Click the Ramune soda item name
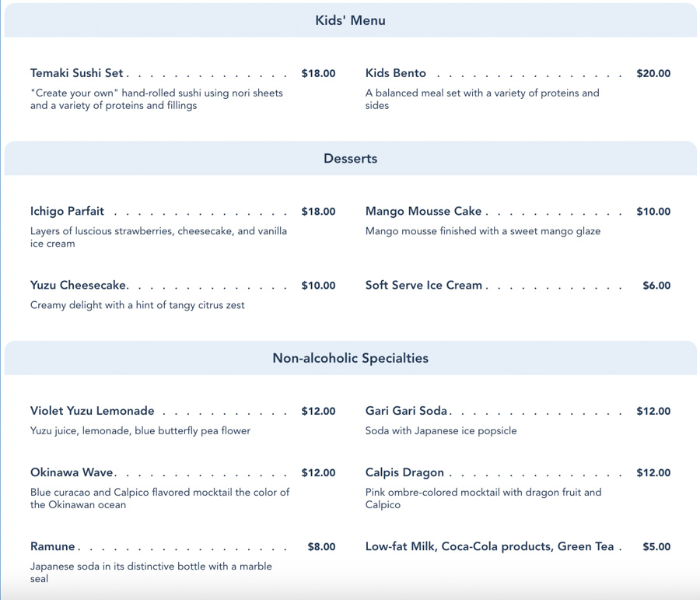Screen dimensions: 700x600 click(53, 546)
